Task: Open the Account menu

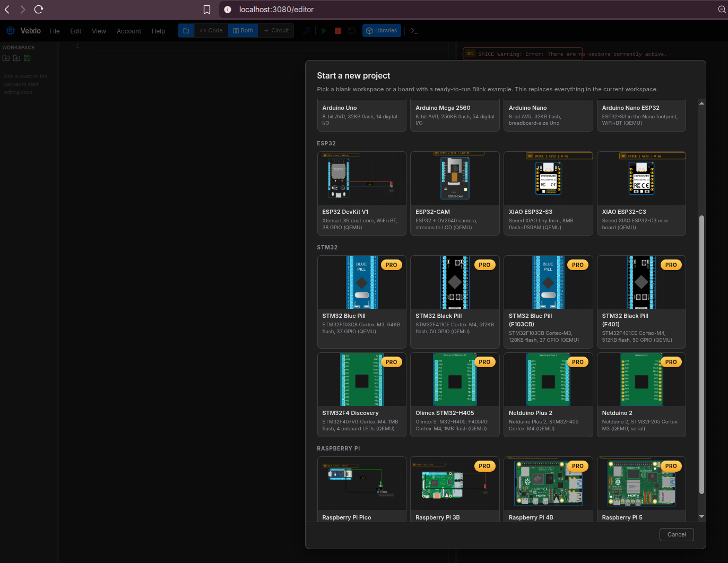Action: click(129, 31)
